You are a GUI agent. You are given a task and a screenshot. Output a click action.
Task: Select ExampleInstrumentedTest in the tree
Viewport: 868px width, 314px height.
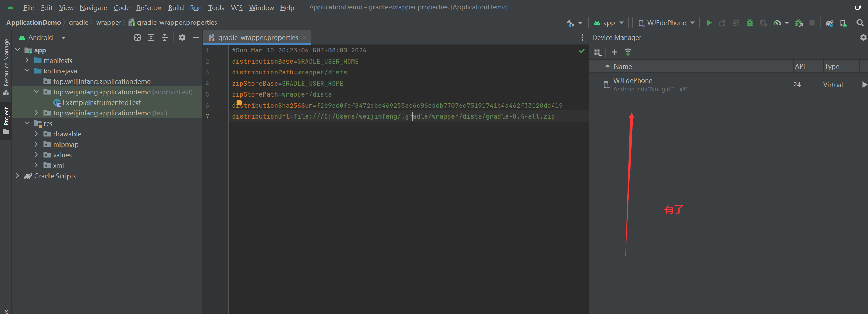click(102, 102)
